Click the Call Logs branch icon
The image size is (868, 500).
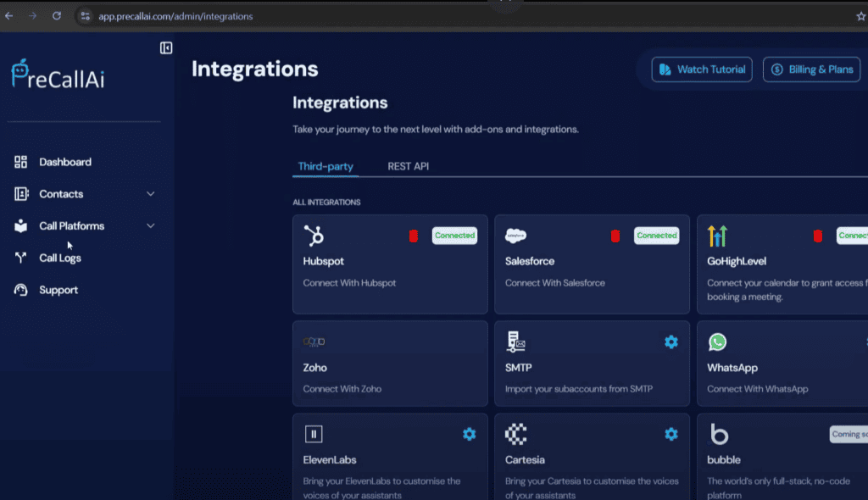tap(21, 258)
